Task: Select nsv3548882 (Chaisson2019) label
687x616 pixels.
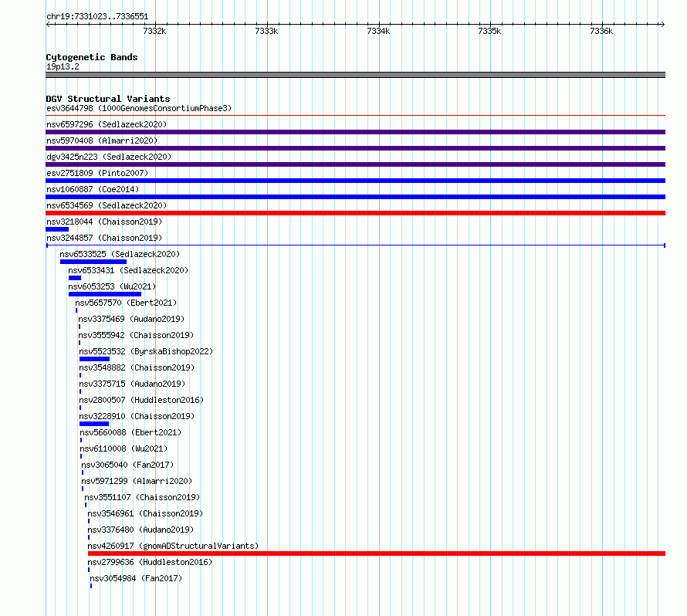Action: (137, 367)
